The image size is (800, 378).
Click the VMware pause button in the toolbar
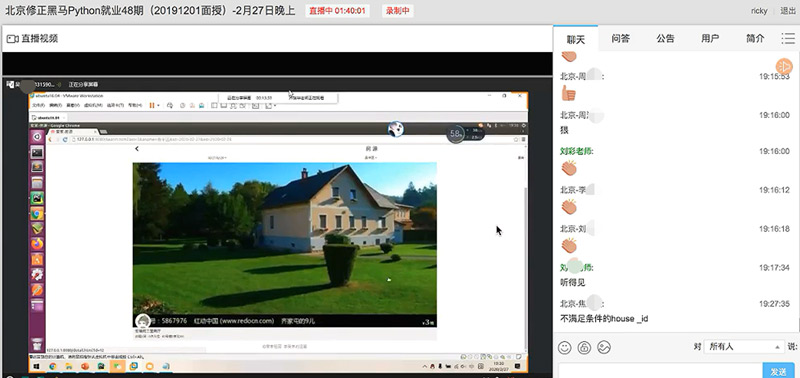(152, 105)
